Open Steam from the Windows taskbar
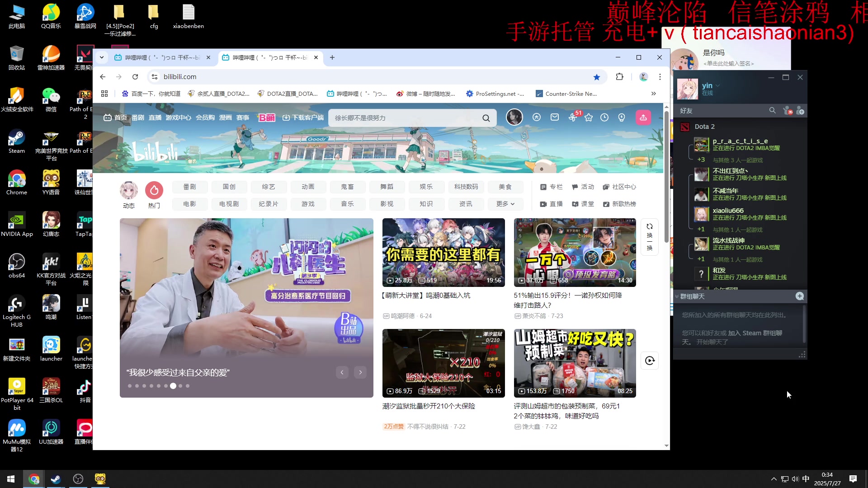 (x=56, y=479)
